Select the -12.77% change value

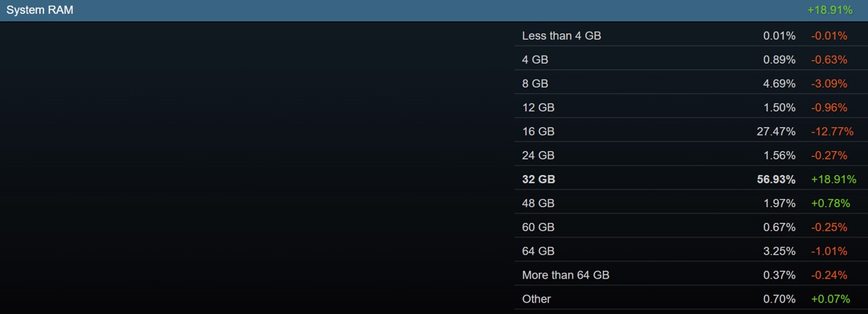[x=832, y=131]
